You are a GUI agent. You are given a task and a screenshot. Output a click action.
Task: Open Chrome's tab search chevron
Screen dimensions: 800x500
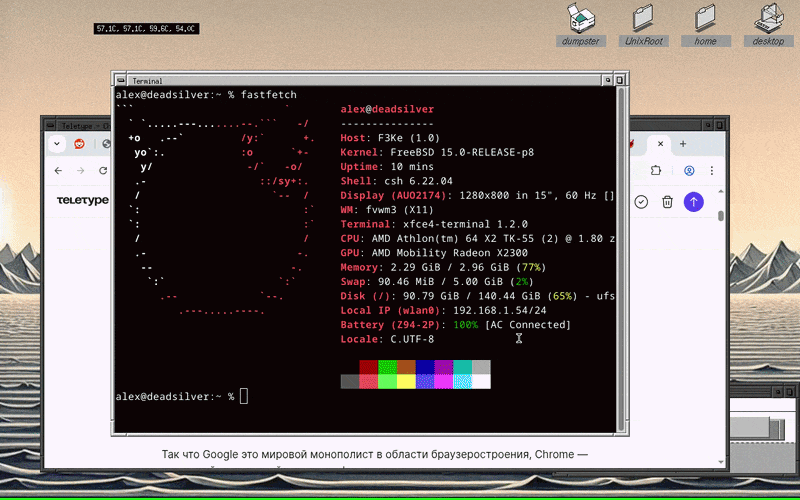(57, 144)
